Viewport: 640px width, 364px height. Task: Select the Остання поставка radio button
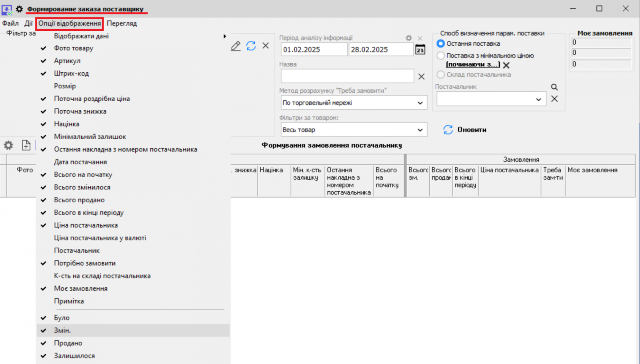click(440, 44)
